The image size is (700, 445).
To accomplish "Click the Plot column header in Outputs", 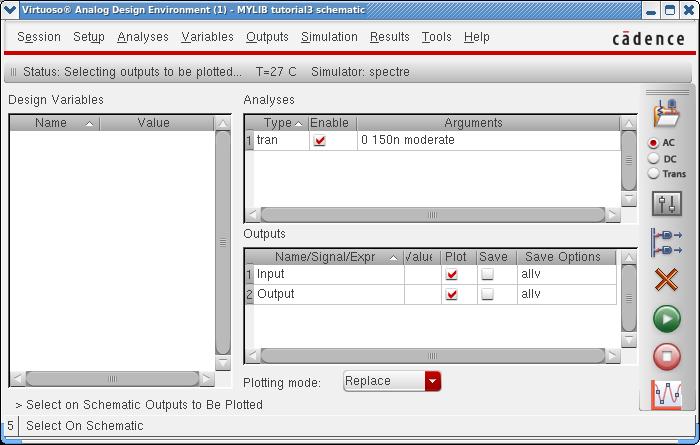I will [x=458, y=257].
